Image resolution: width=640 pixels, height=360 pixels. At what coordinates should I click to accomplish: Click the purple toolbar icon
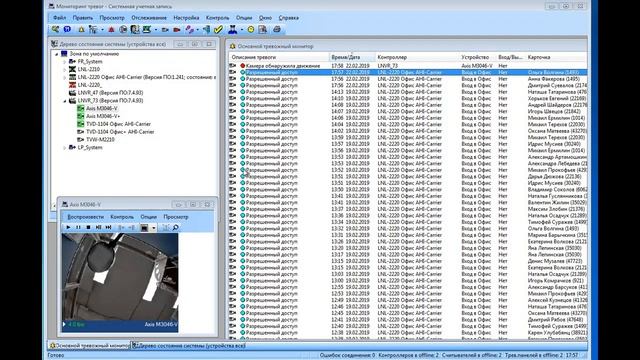pyautogui.click(x=189, y=29)
